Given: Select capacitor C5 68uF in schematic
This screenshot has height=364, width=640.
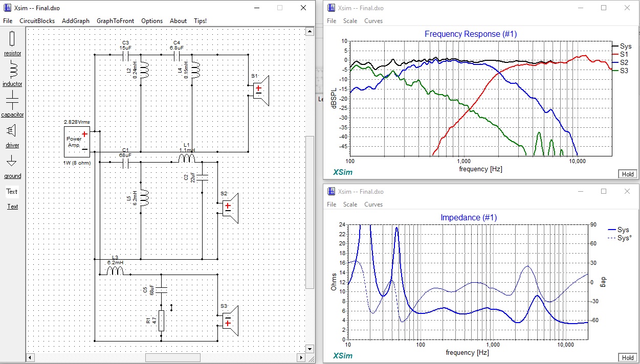Looking at the screenshot, I should pos(161,290).
